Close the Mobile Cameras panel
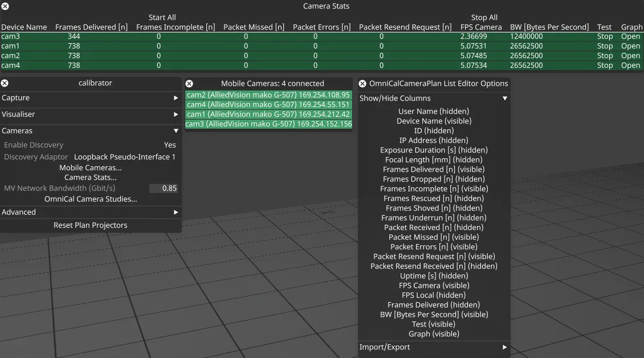The height and width of the screenshot is (358, 644). [189, 84]
